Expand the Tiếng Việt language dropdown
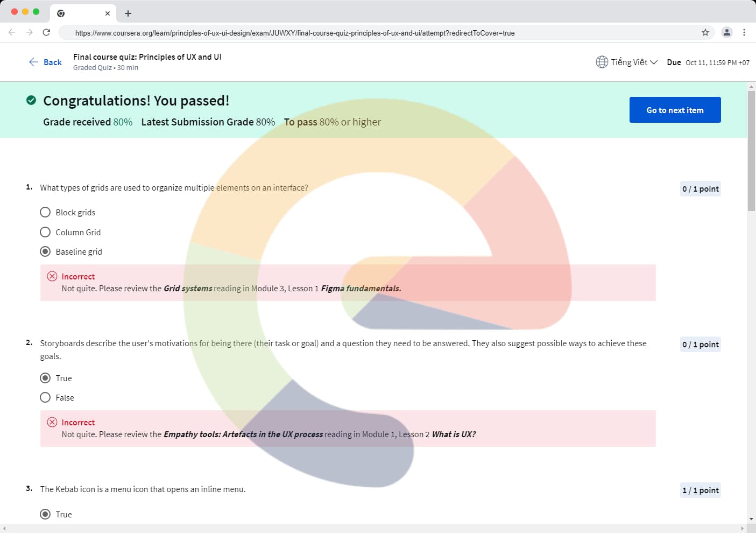756x533 pixels. [x=634, y=62]
